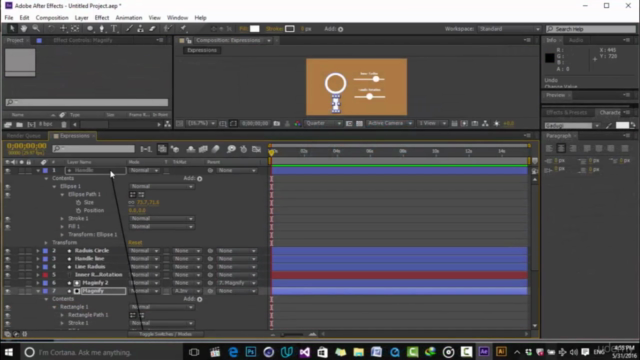Open the Layer menu
This screenshot has height=360, width=640.
point(81,18)
